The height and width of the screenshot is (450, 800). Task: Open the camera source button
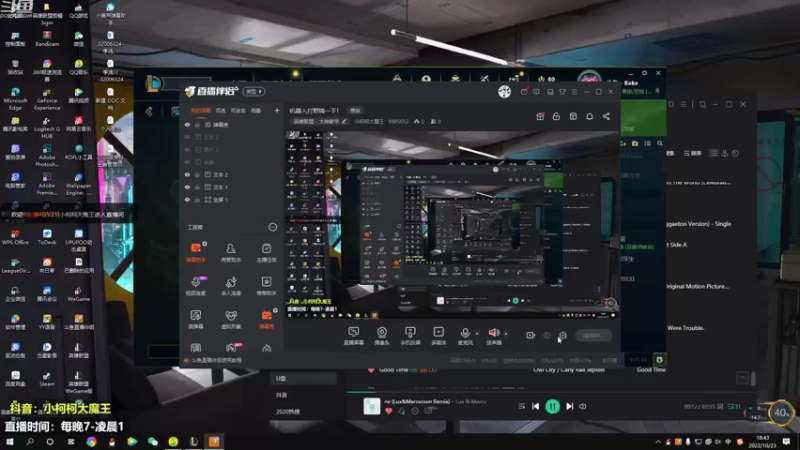click(x=382, y=336)
